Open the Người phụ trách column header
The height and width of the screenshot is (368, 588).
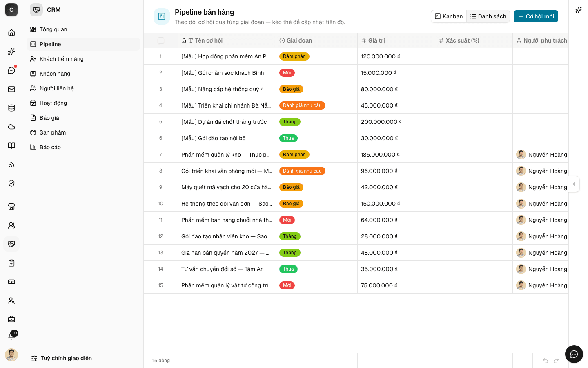coord(541,40)
